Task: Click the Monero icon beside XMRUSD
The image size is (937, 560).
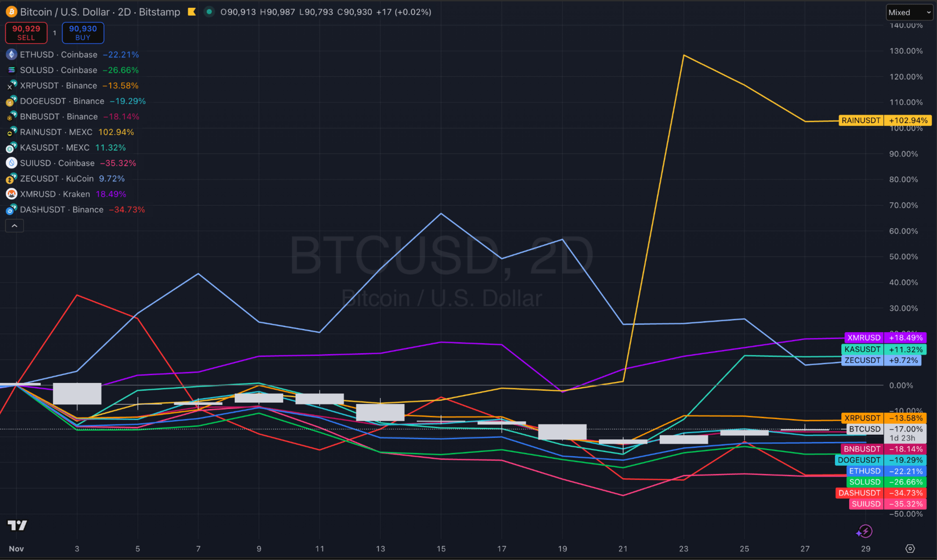Action: (x=11, y=194)
